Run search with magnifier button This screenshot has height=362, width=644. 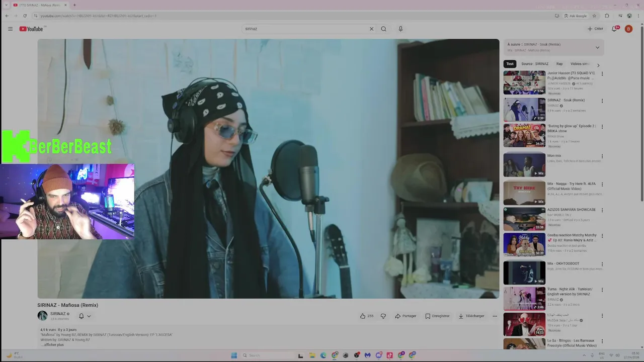pos(383,29)
